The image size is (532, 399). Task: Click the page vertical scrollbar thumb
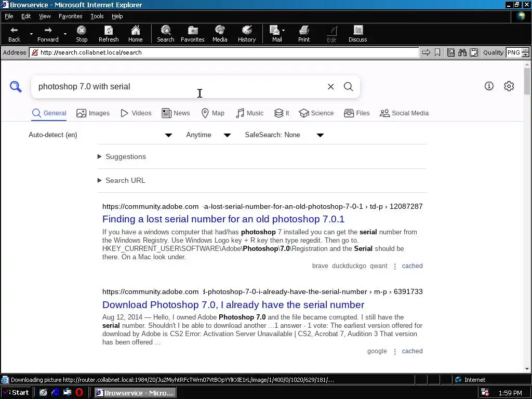(x=527, y=81)
